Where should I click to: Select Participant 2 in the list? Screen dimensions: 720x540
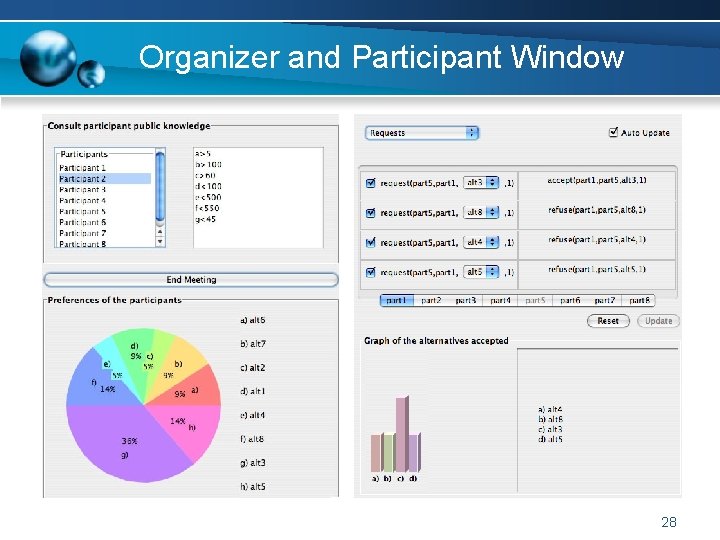click(105, 179)
